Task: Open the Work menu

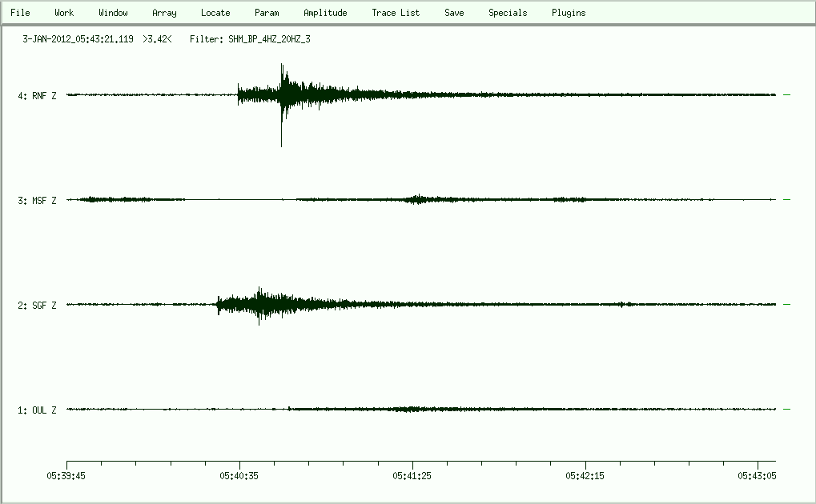Action: tap(64, 13)
